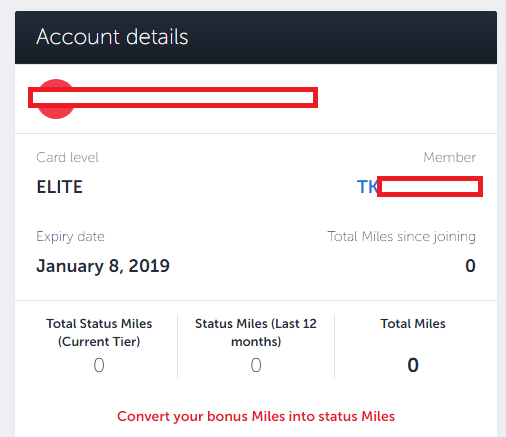This screenshot has width=506, height=437.
Task: Open the TK membership number link
Action: pos(420,187)
